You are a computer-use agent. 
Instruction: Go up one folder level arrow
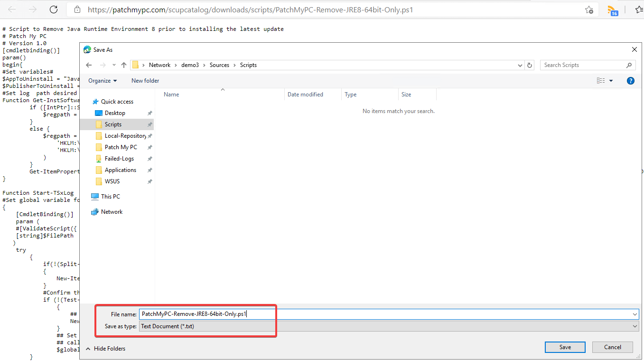(x=124, y=65)
